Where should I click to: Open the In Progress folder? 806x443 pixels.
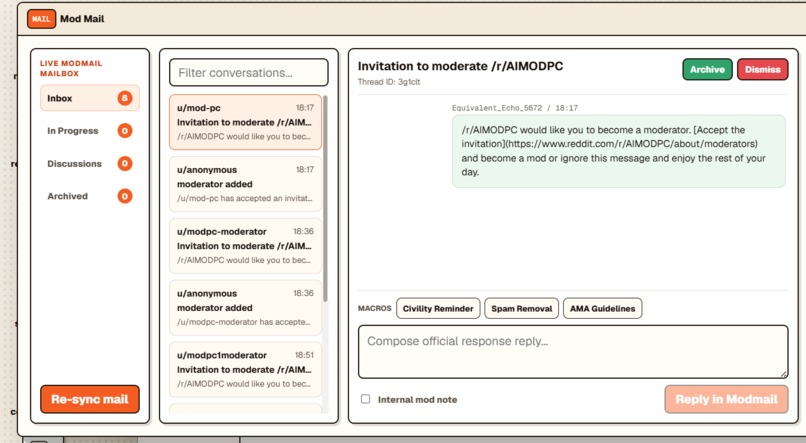(x=90, y=131)
